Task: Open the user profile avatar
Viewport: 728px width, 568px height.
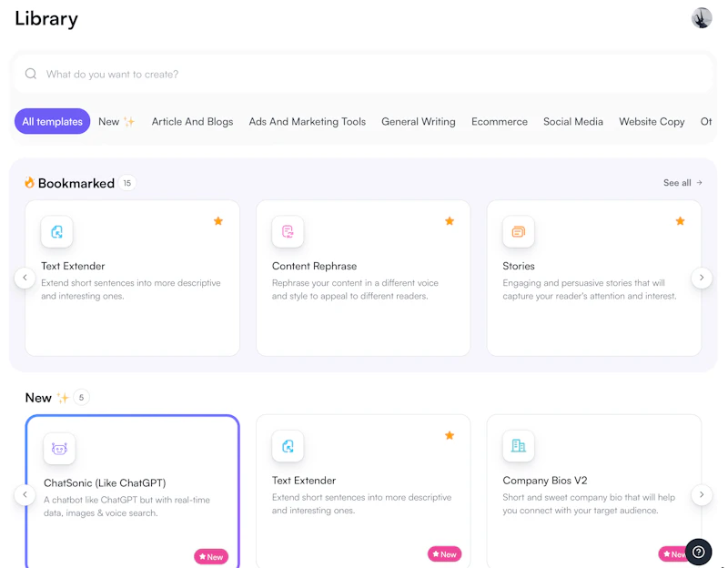Action: tap(702, 18)
